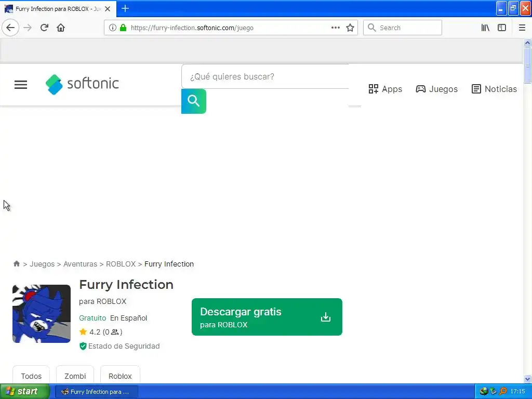This screenshot has height=399, width=532.
Task: Click the download arrow icon on green button
Action: pos(326,317)
